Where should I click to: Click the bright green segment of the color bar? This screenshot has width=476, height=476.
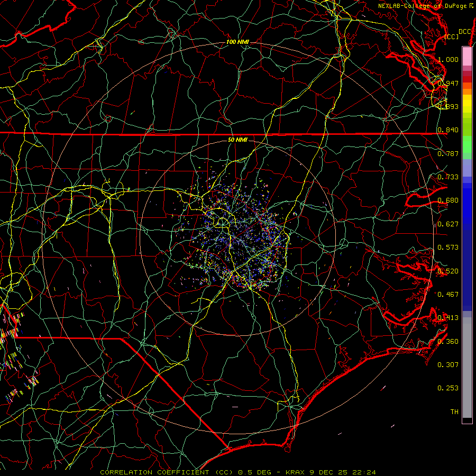pos(467,144)
